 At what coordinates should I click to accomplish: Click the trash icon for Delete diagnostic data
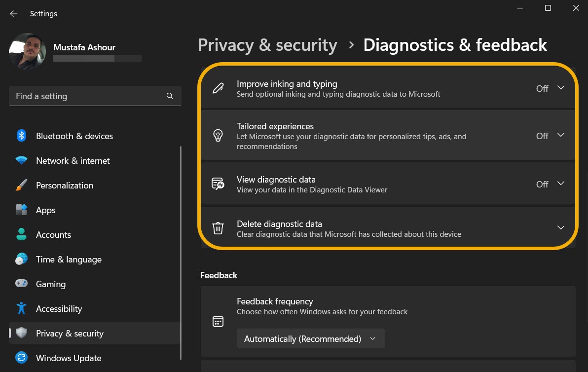click(x=218, y=228)
